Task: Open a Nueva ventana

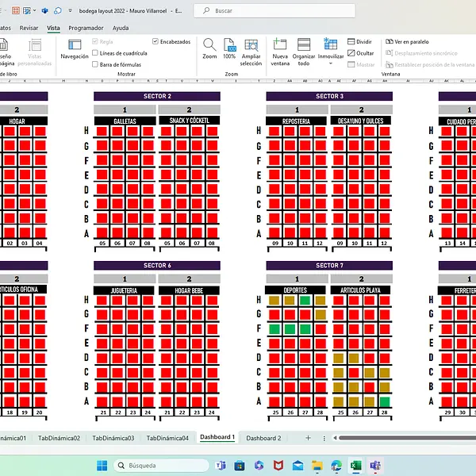Action: (x=280, y=52)
